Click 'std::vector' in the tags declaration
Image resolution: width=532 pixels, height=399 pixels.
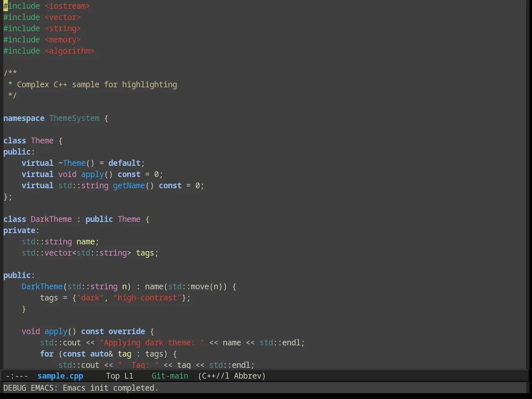[47, 253]
